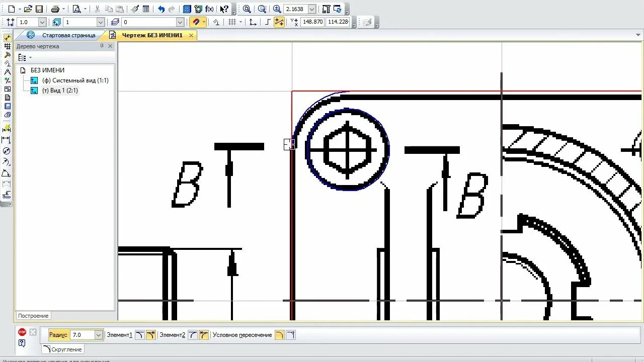Image resolution: width=644 pixels, height=362 pixels.
Task: Activate the What's This help cursor
Action: (x=224, y=9)
